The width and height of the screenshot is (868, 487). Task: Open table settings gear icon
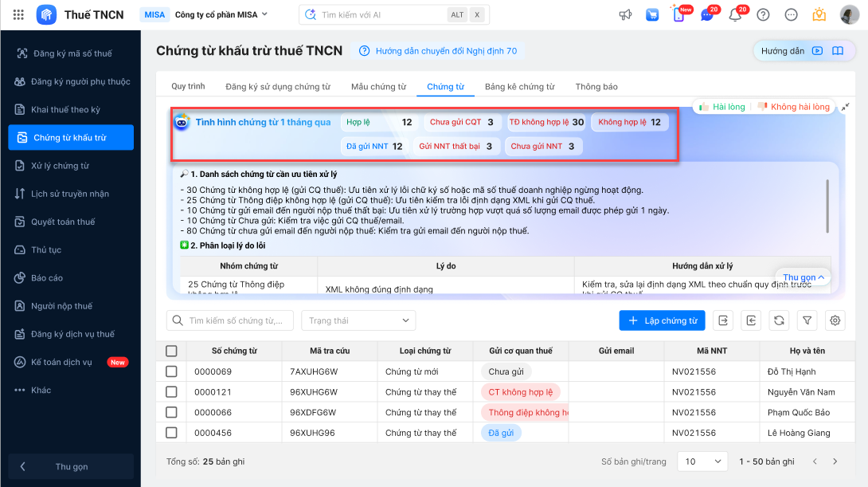click(x=835, y=320)
